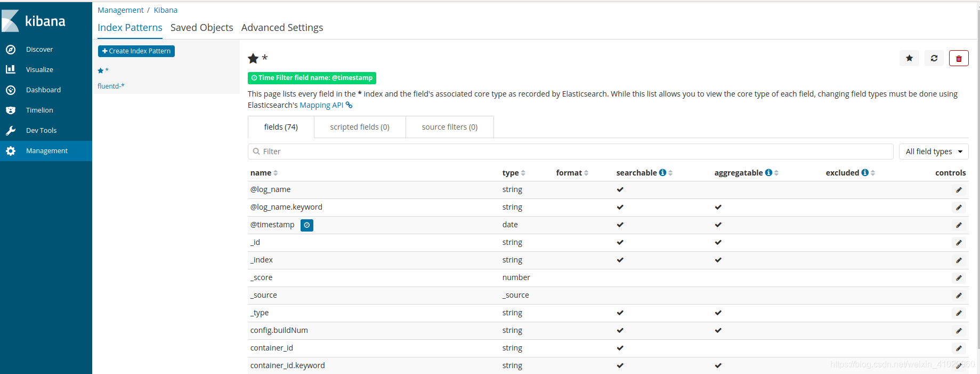Screen dimensions: 980x374
Task: Refresh the field list icon
Action: pyautogui.click(x=934, y=58)
